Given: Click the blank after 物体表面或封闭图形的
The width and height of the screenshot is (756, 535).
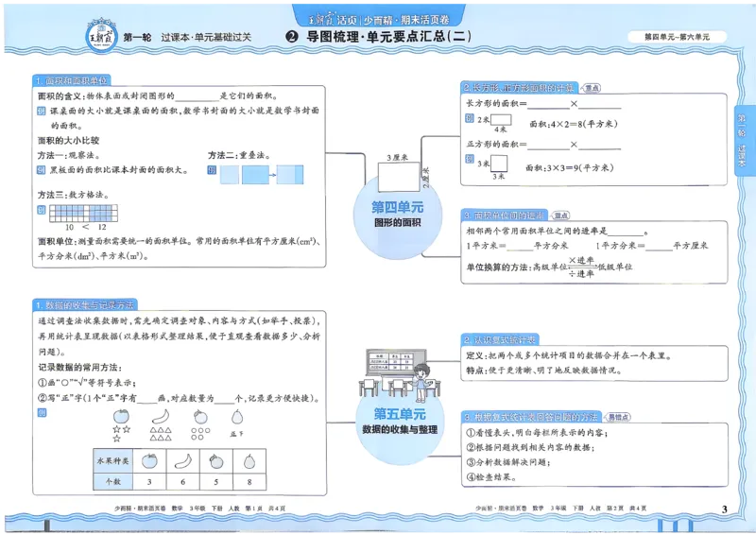Looking at the screenshot, I should click(x=198, y=96).
